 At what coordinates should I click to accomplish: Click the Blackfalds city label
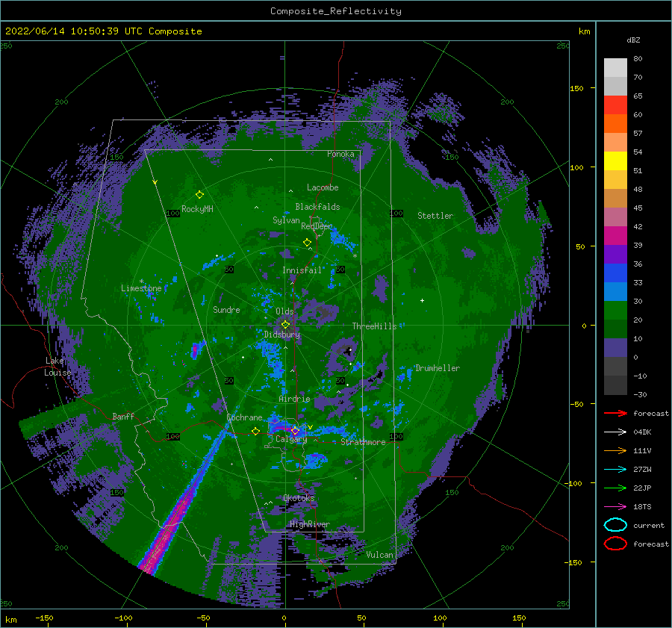pos(317,207)
